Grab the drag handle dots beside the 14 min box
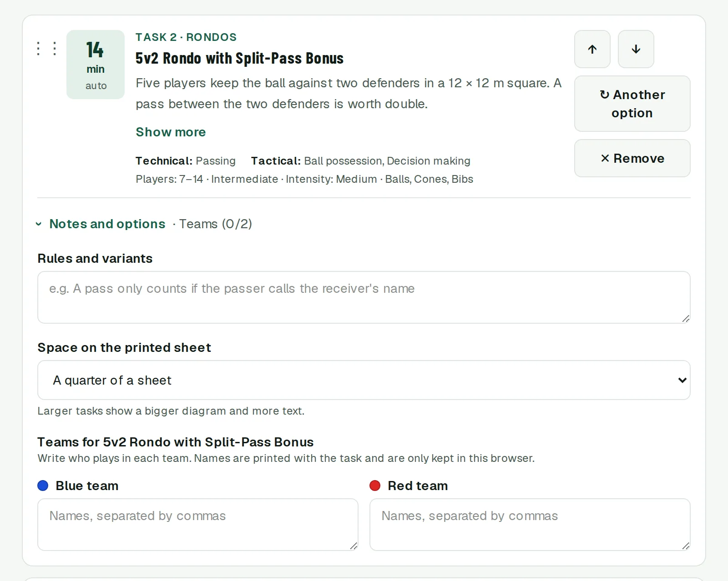 (46, 49)
